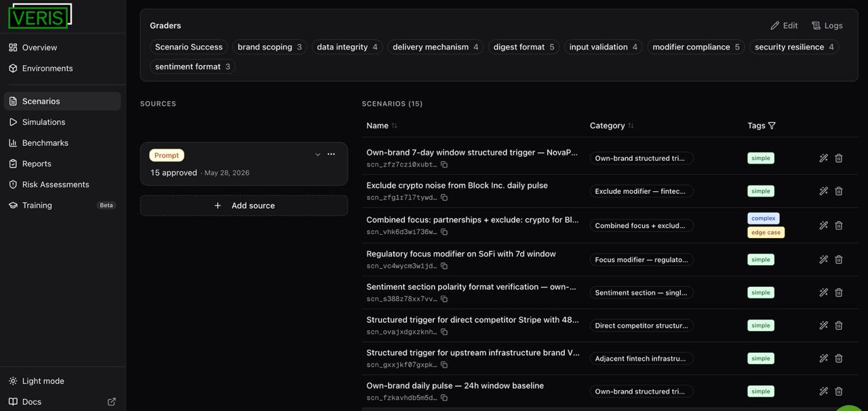Open Exclude crypto noise from Block Inc. scenario
The image size is (868, 411).
[457, 185]
